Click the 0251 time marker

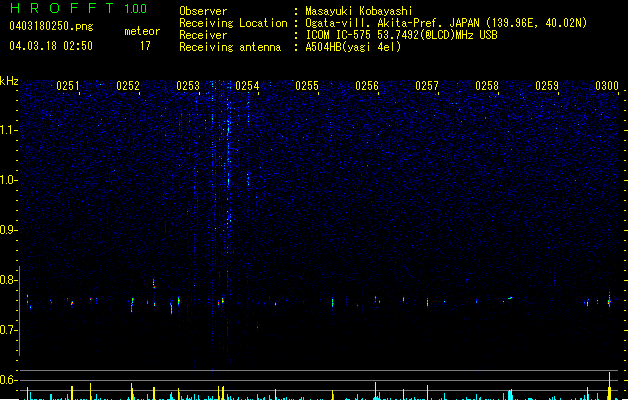tap(68, 86)
